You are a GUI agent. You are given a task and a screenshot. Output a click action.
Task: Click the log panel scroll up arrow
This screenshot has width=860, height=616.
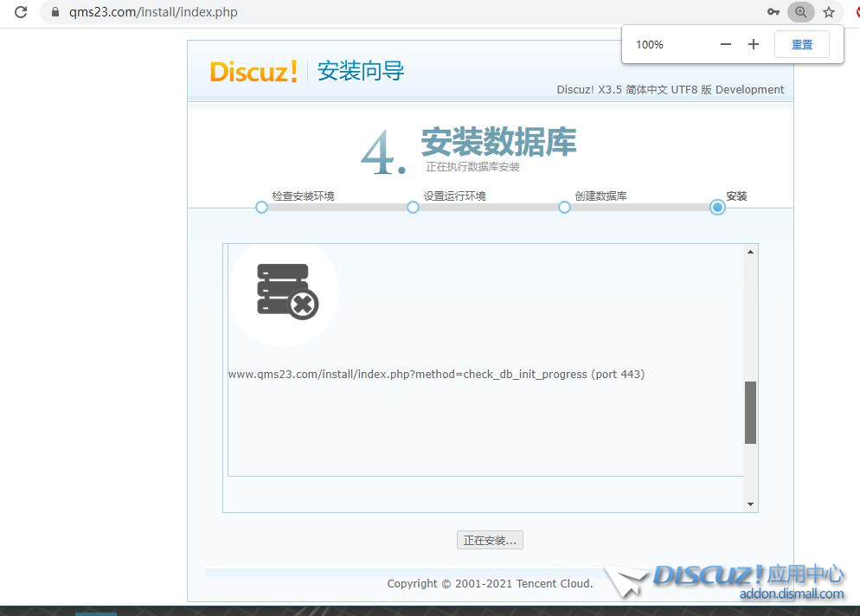click(750, 252)
